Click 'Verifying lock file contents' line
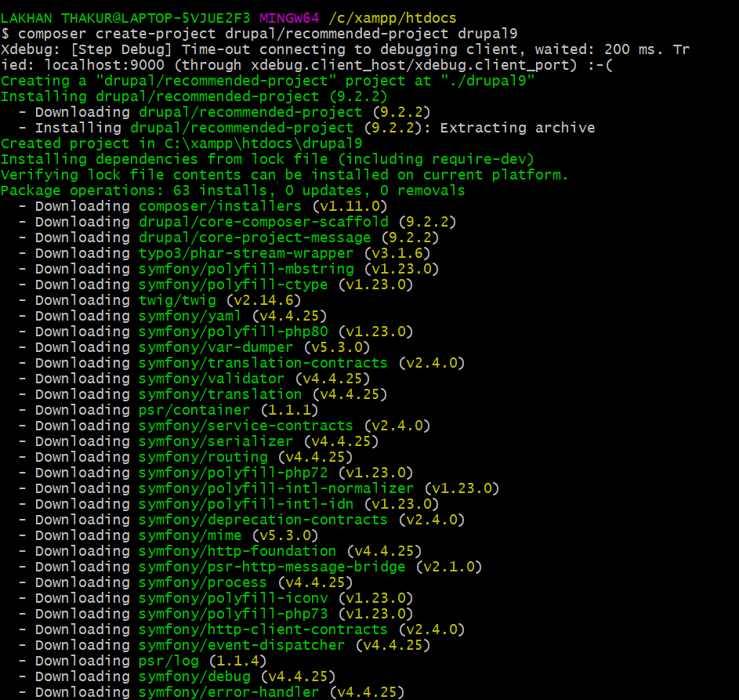This screenshot has width=739, height=700. pyautogui.click(x=284, y=175)
